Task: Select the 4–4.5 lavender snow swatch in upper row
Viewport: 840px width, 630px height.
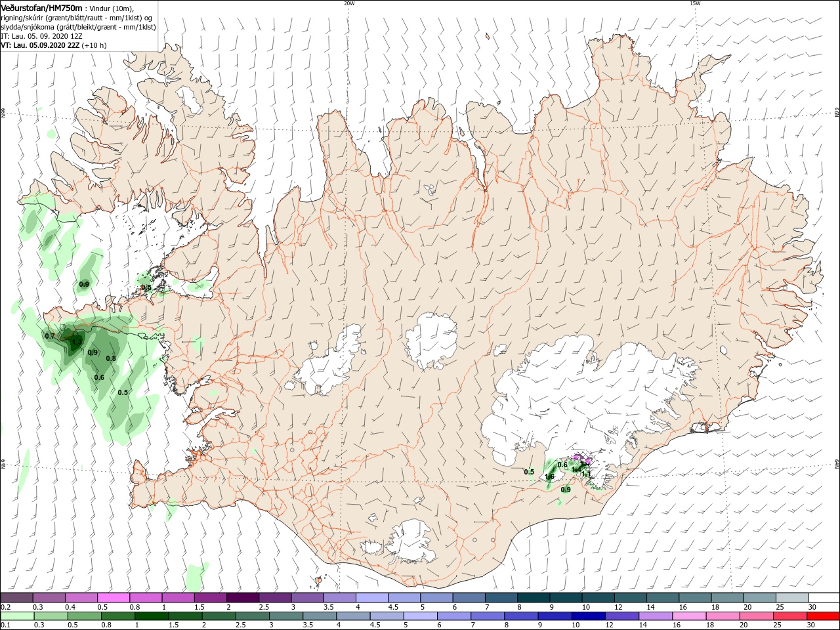Action: [x=371, y=598]
